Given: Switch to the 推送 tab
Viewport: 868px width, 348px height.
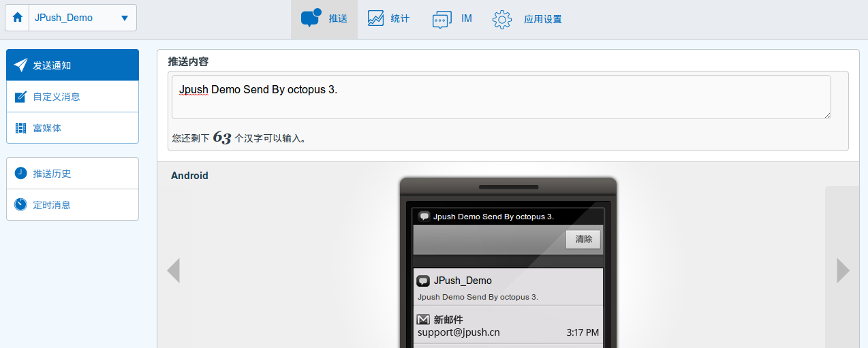Looking at the screenshot, I should 324,19.
